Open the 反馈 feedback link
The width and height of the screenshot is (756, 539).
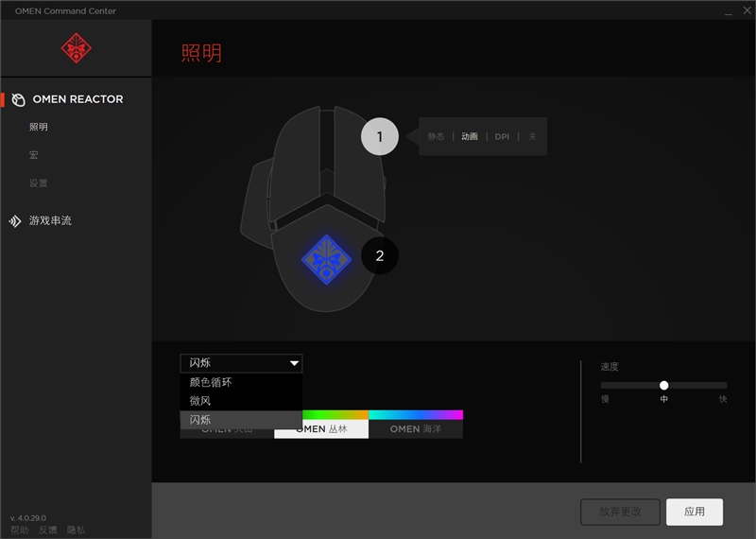[x=48, y=530]
